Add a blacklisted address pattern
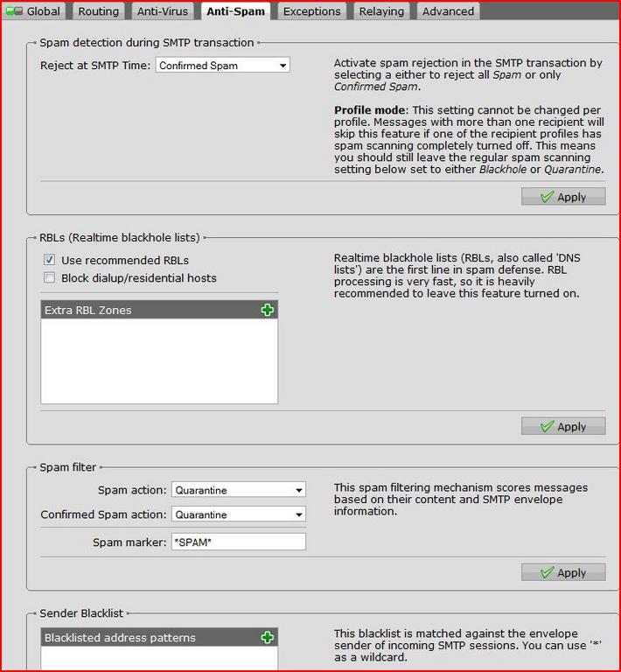This screenshot has height=672, width=621. click(268, 637)
